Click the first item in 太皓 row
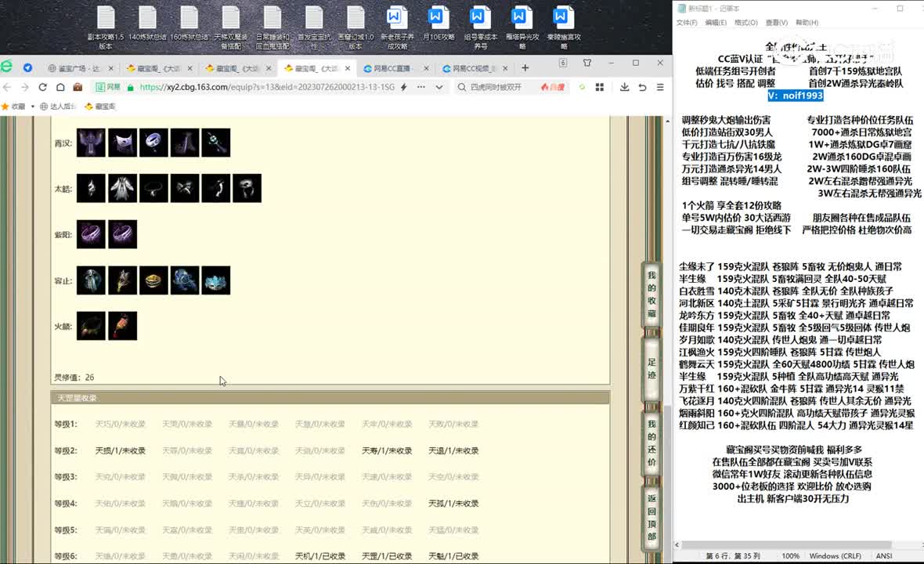This screenshot has width=924, height=564. coord(92,189)
